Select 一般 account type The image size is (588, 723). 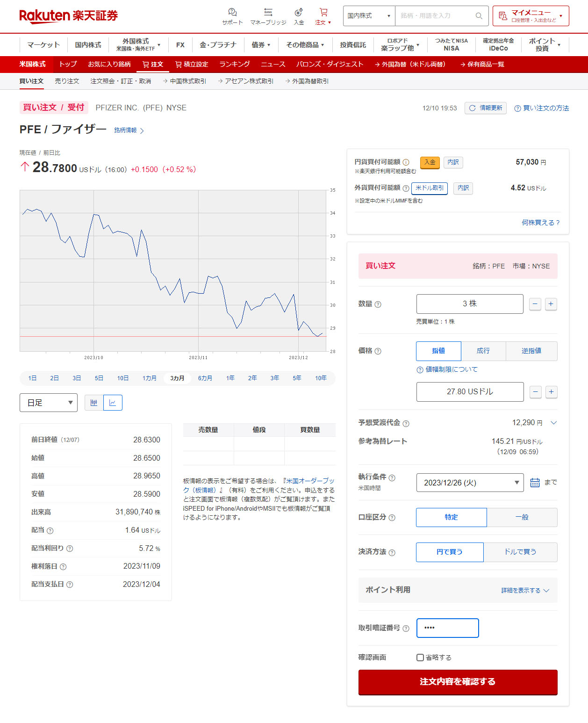click(x=522, y=517)
